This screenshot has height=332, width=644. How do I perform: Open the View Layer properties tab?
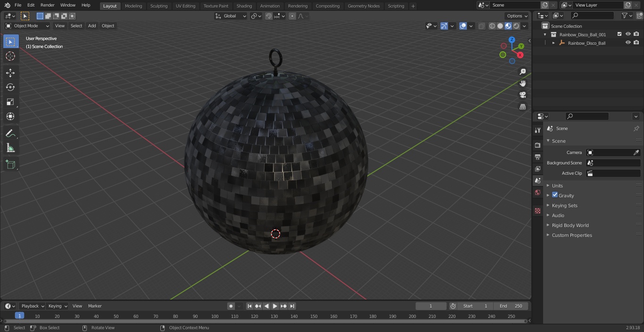coord(537,169)
